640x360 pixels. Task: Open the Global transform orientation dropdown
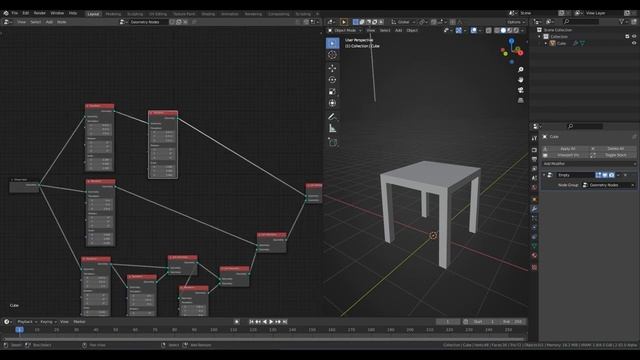pos(403,22)
